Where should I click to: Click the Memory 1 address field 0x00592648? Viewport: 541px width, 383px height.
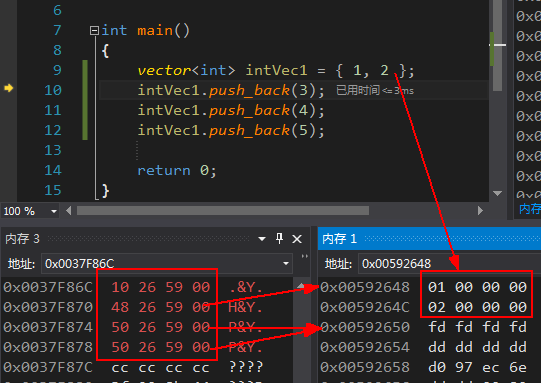[x=449, y=264]
